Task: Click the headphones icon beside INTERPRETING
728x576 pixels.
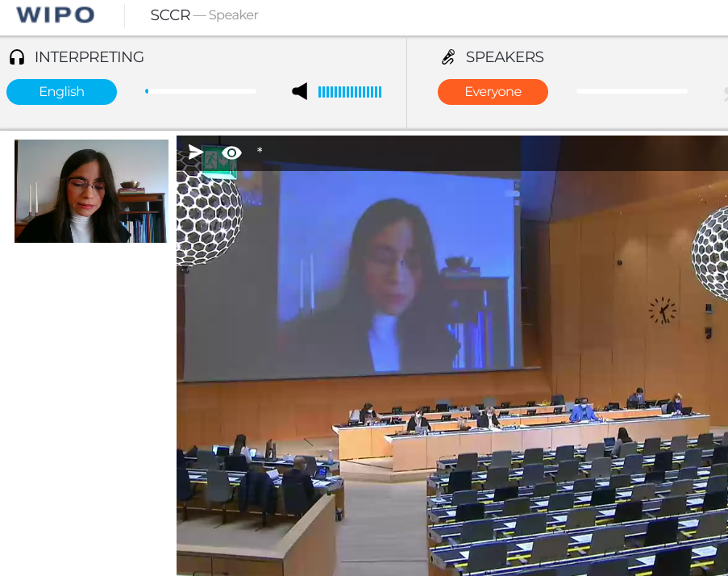Action: tap(17, 57)
